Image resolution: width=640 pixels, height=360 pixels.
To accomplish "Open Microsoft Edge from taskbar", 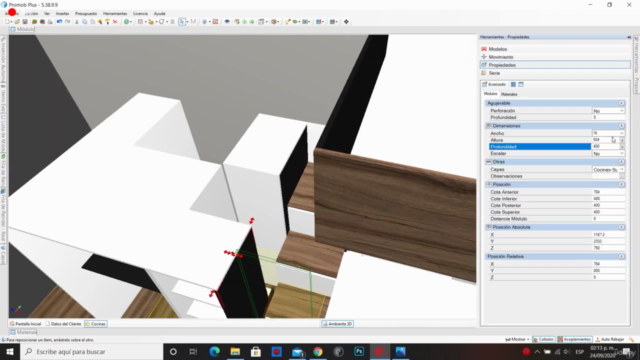I will (214, 351).
